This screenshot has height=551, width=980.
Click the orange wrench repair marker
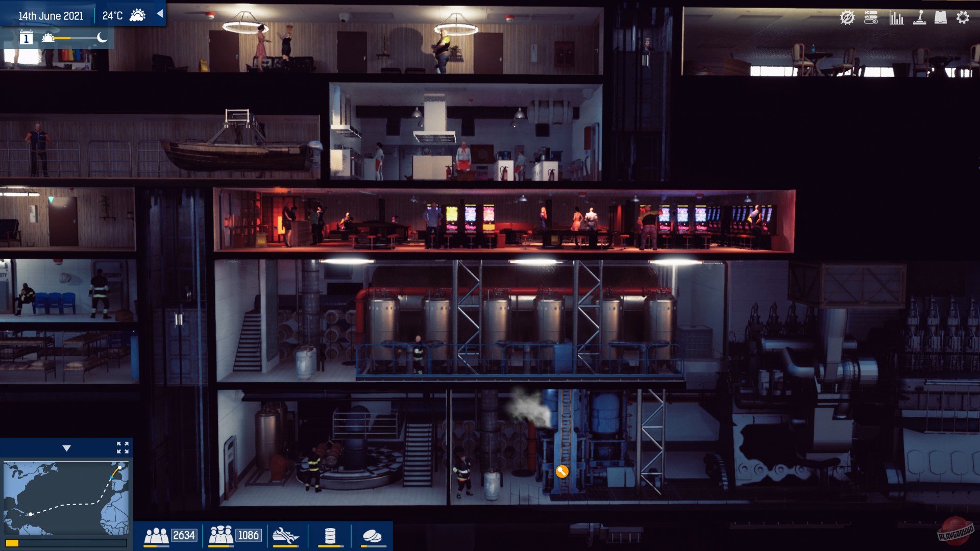(x=561, y=471)
